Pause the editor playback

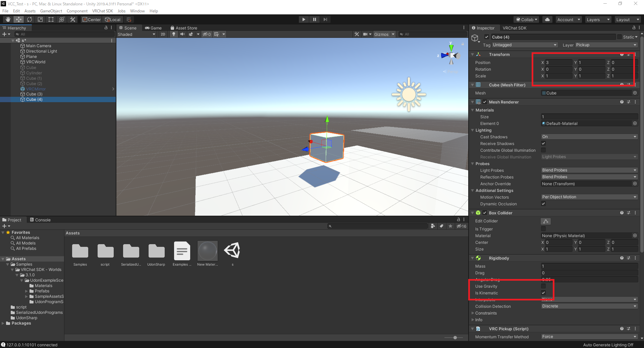(314, 19)
